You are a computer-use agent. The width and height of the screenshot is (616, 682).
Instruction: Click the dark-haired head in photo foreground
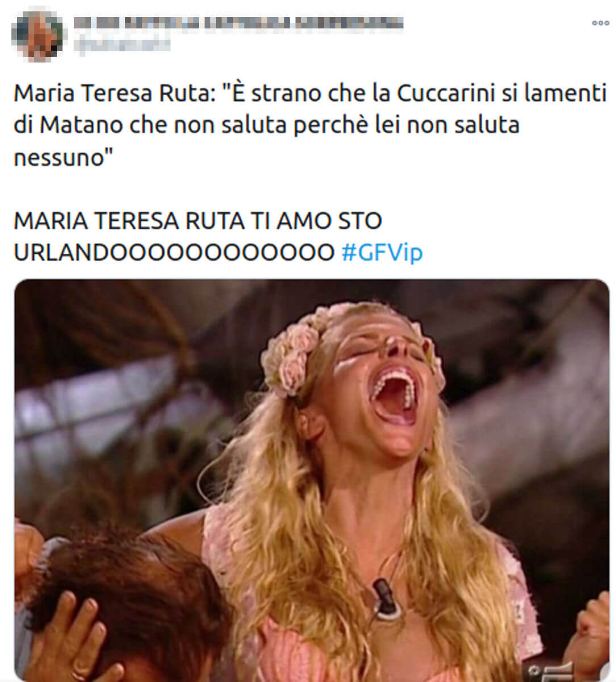click(x=136, y=602)
